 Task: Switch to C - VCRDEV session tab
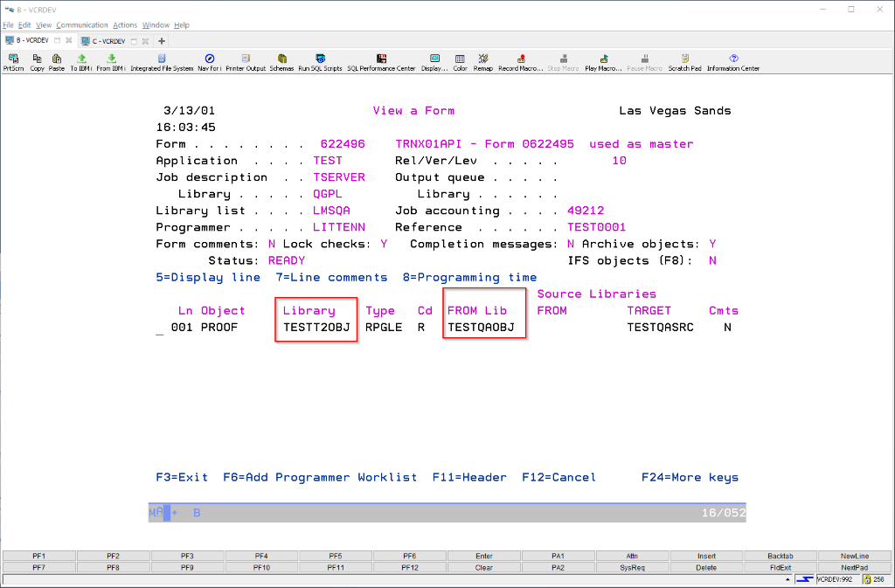click(108, 41)
